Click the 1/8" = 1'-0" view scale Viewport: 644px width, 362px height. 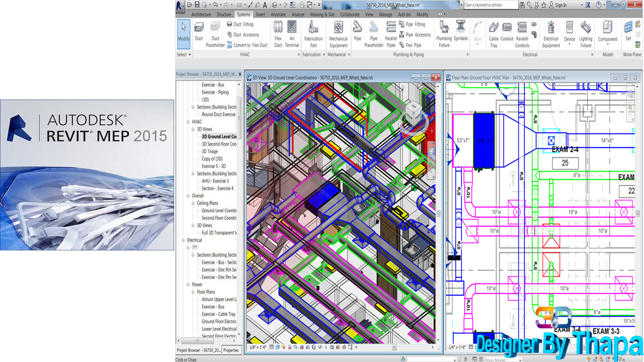click(x=257, y=347)
